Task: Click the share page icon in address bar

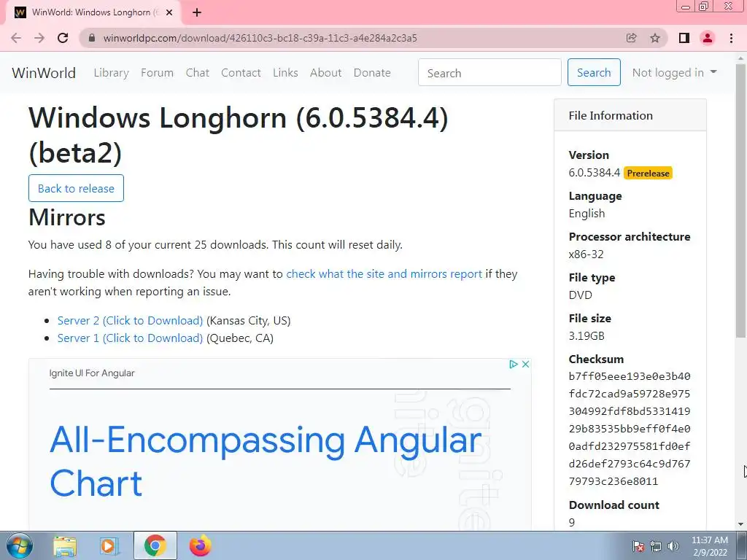Action: point(631,38)
